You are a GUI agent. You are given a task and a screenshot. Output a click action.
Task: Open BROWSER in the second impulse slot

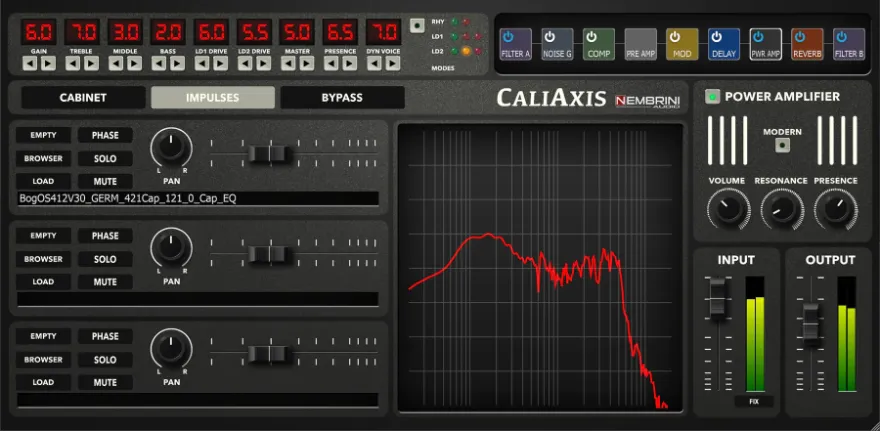[x=43, y=259]
